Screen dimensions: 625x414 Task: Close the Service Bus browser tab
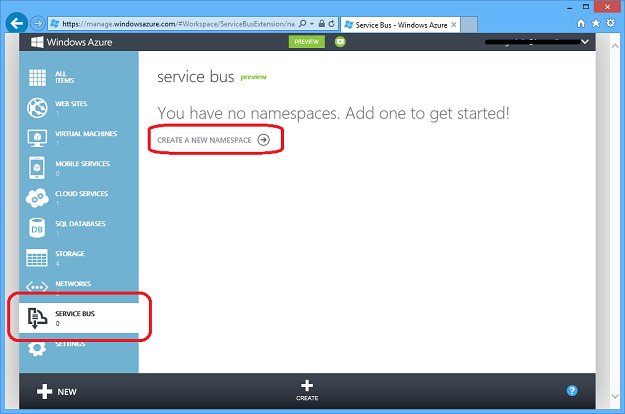pyautogui.click(x=454, y=25)
